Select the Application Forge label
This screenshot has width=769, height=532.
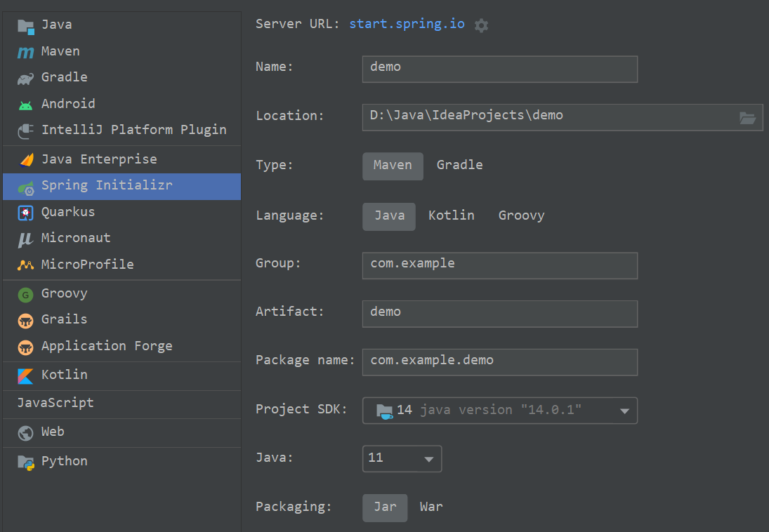pyautogui.click(x=107, y=346)
